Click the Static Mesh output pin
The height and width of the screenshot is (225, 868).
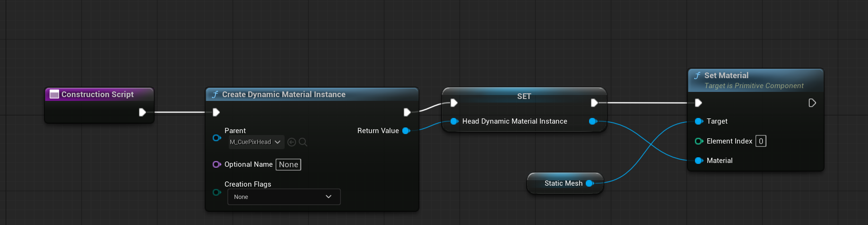pos(590,183)
